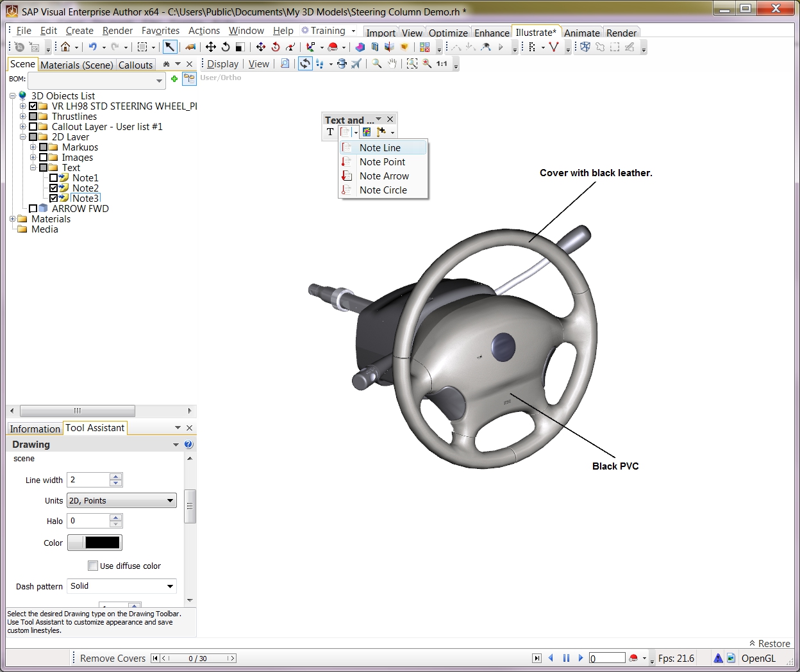
Task: Choose Note Arrow from the dropdown menu
Action: point(383,176)
